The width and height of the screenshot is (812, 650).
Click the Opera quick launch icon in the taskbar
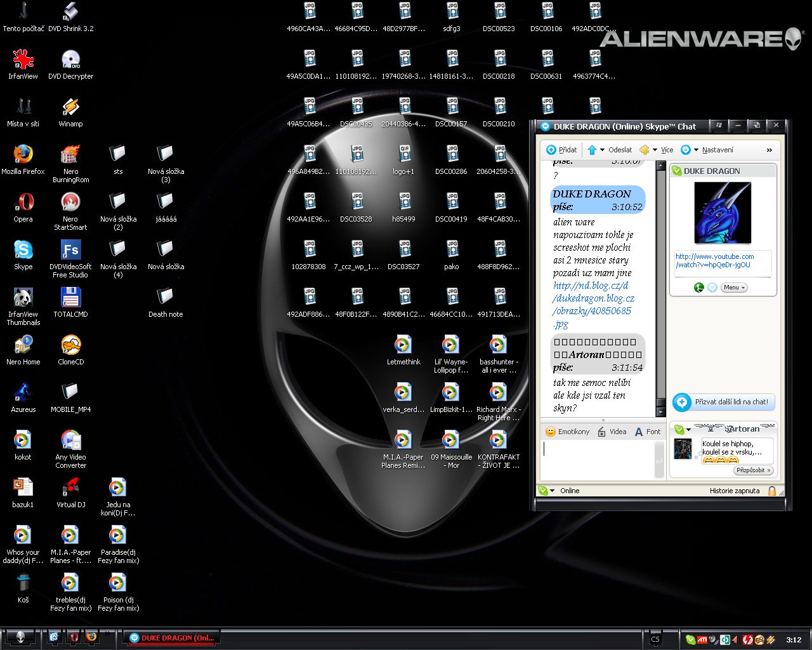[73, 636]
